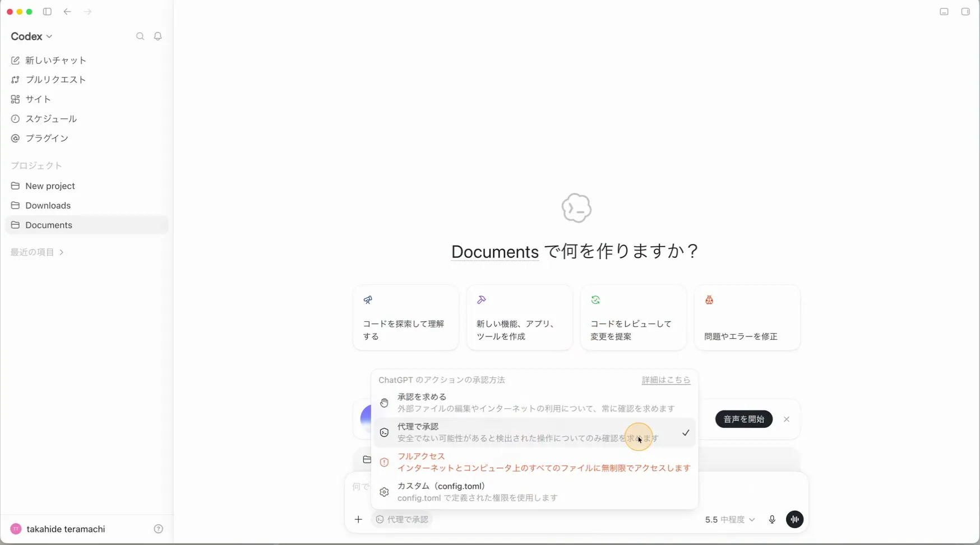Open プルリクエスト in sidebar

click(86, 80)
